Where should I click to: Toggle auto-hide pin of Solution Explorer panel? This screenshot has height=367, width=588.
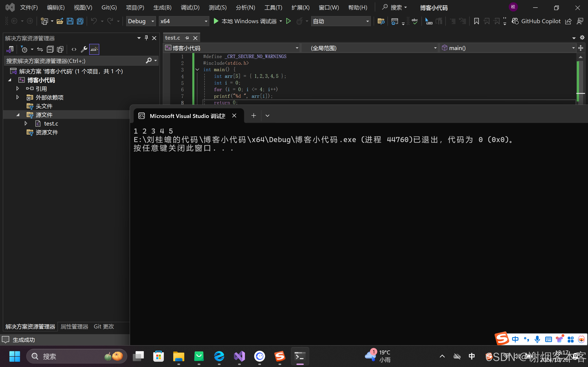tap(146, 38)
